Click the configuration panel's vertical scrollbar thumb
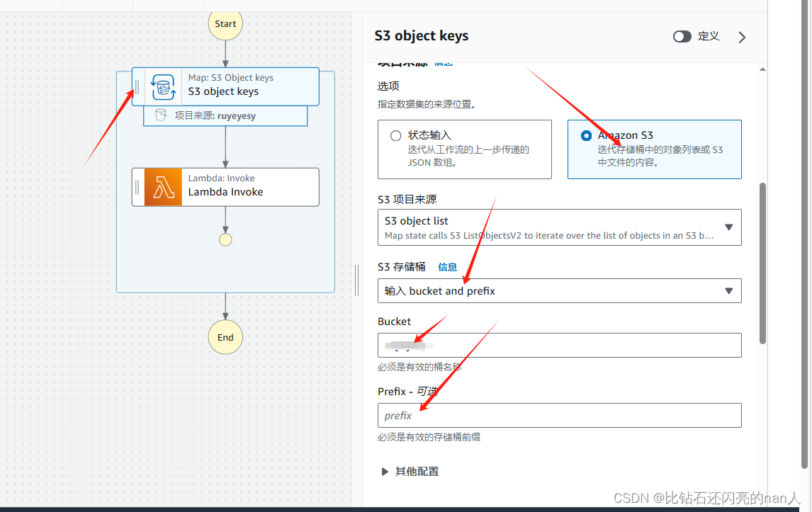The image size is (812, 512). 762,263
